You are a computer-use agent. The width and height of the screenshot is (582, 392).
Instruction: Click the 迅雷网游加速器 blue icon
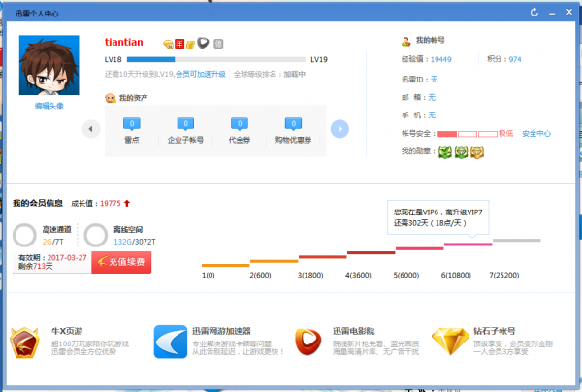(x=171, y=342)
